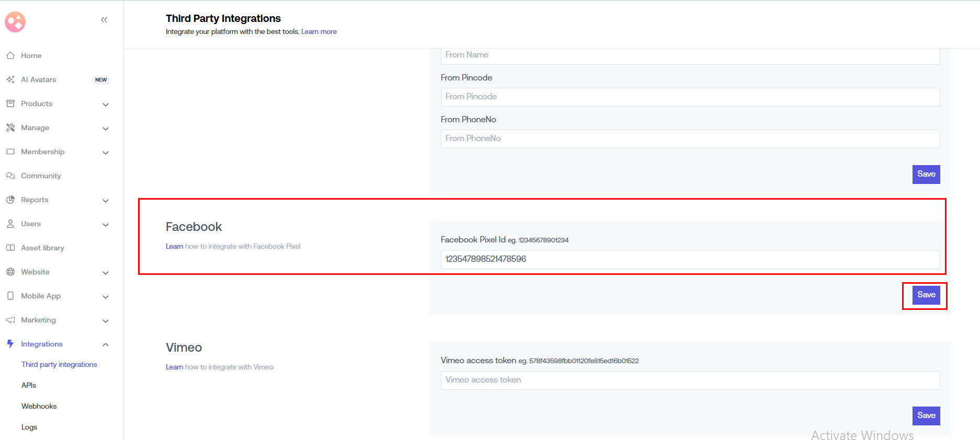Viewport: 980px width, 440px height.
Task: Click the Website globe icon
Action: tap(10, 272)
